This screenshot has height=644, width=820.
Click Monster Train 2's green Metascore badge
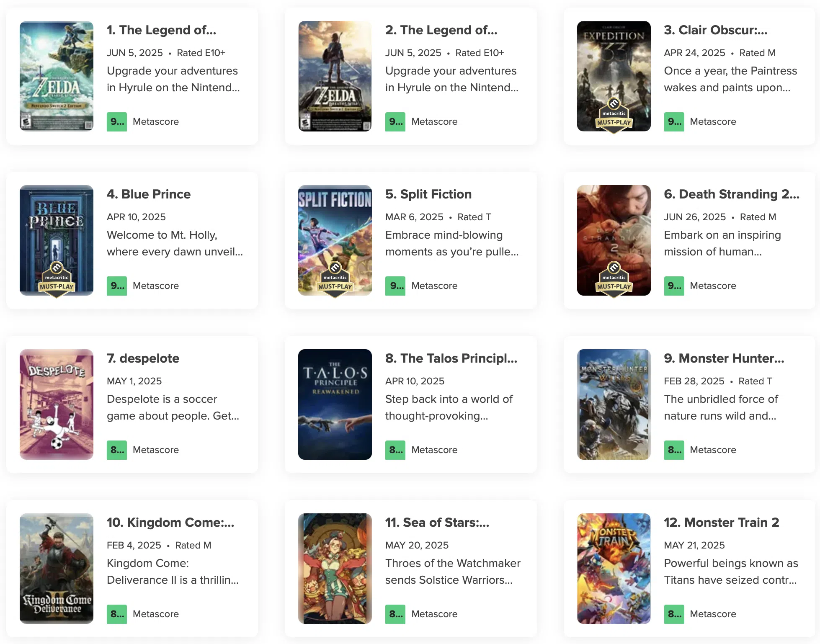click(674, 614)
